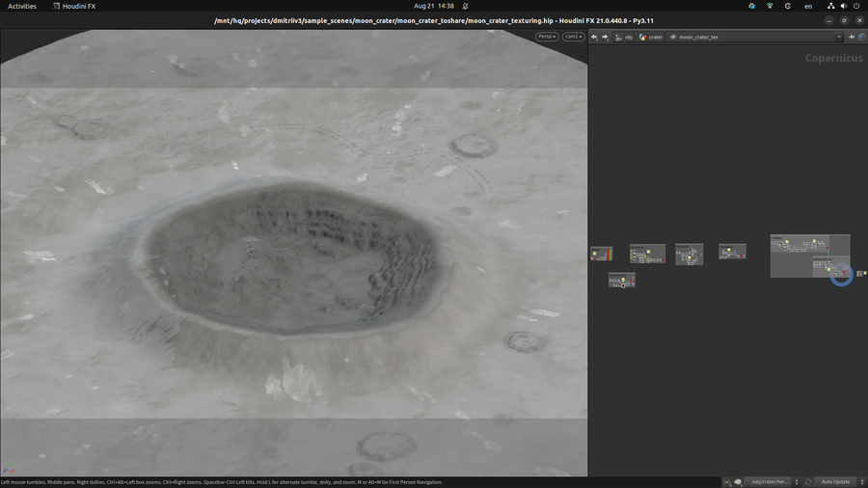
Task: Click the brain icon in status bar
Action: pyautogui.click(x=738, y=481)
